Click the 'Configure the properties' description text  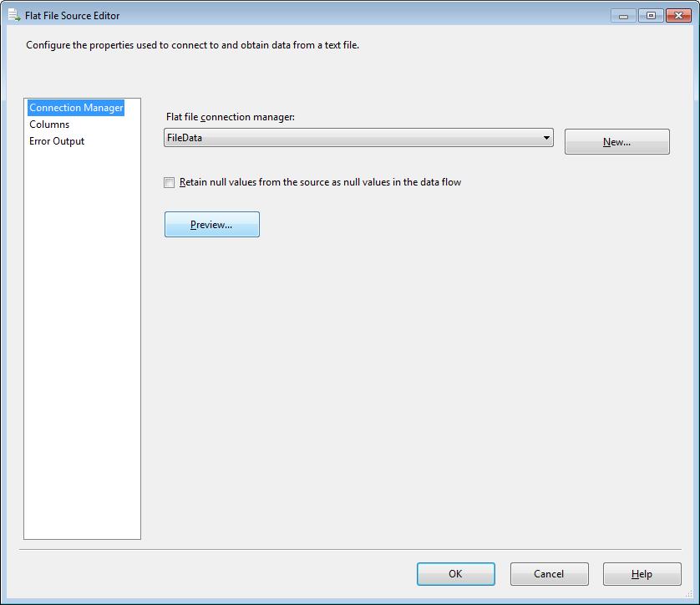[192, 45]
